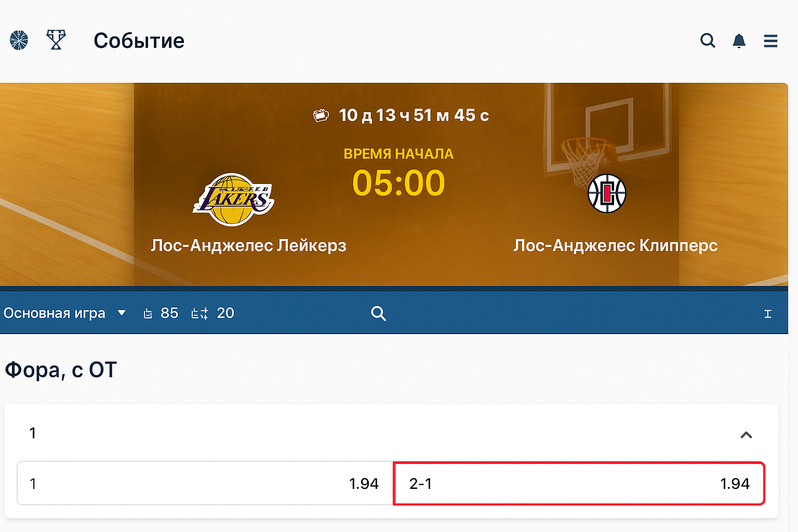Click the Los Angeles Clippers logo

[x=607, y=193]
